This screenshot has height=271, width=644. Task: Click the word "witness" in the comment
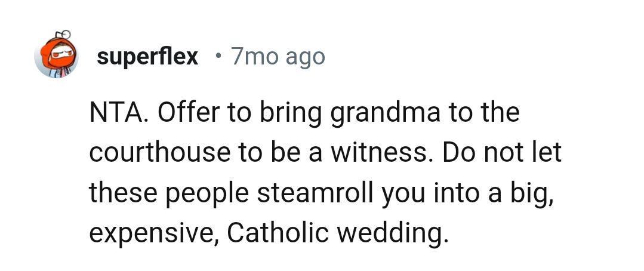coord(385,153)
